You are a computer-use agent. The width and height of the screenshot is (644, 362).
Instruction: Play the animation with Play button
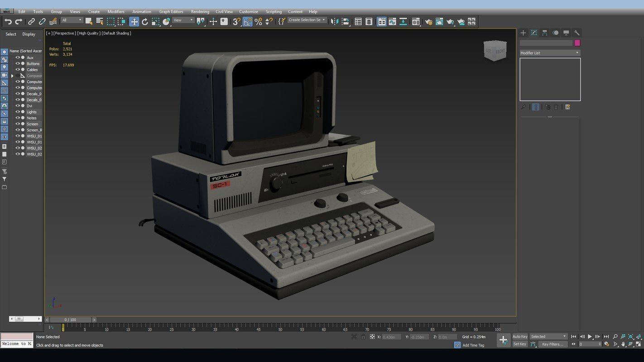point(590,337)
